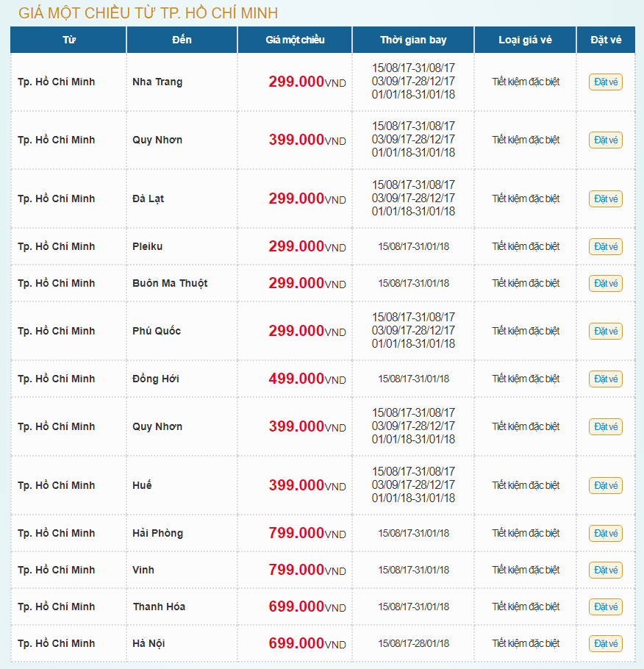Book the Buôn Ma Thuột flight
The height and width of the screenshot is (669, 644).
coord(605,283)
